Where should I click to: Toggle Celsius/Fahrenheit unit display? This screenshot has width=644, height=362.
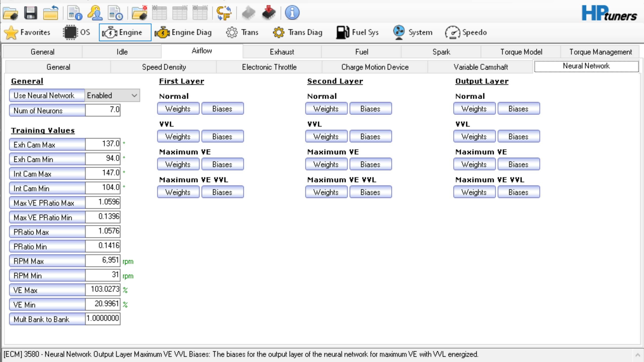coord(224,13)
